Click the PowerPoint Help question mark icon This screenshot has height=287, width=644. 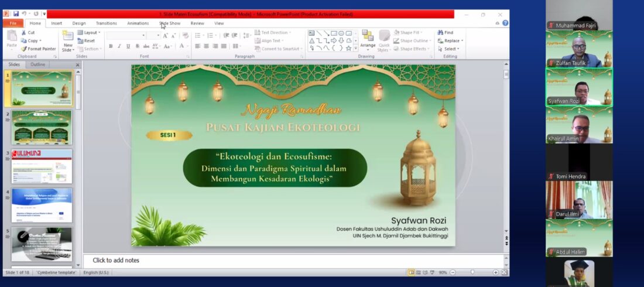pyautogui.click(x=505, y=23)
